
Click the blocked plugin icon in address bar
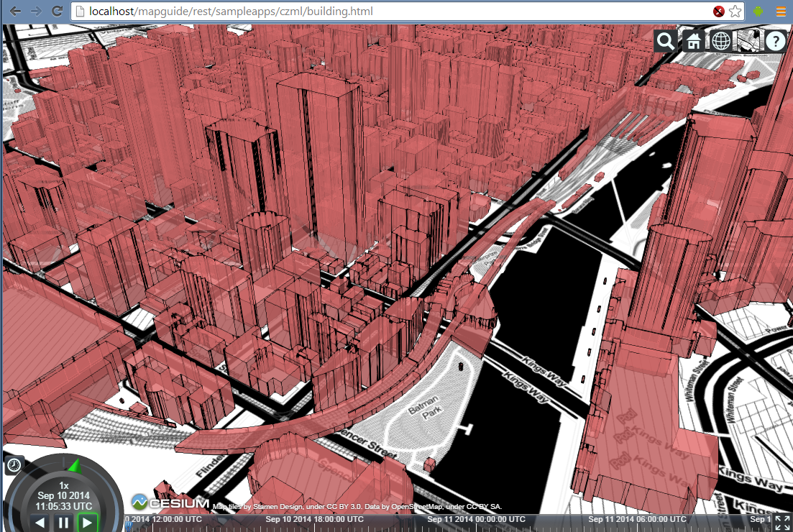click(x=719, y=12)
